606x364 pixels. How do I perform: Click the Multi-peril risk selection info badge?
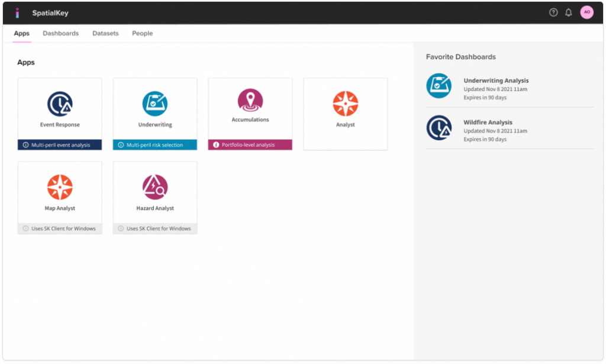coord(154,144)
